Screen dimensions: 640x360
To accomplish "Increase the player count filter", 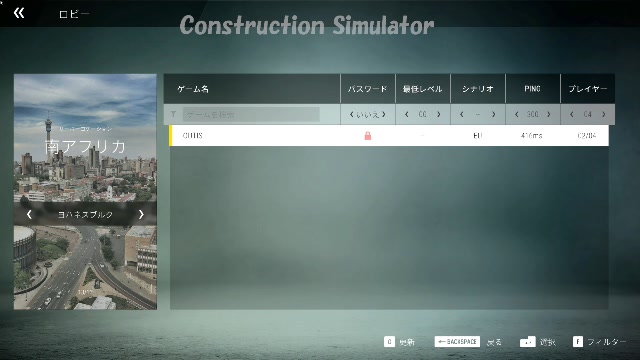I will 604,115.
